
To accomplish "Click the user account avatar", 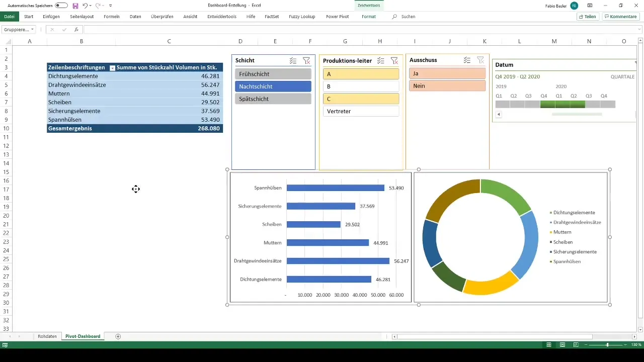I will [x=574, y=6].
